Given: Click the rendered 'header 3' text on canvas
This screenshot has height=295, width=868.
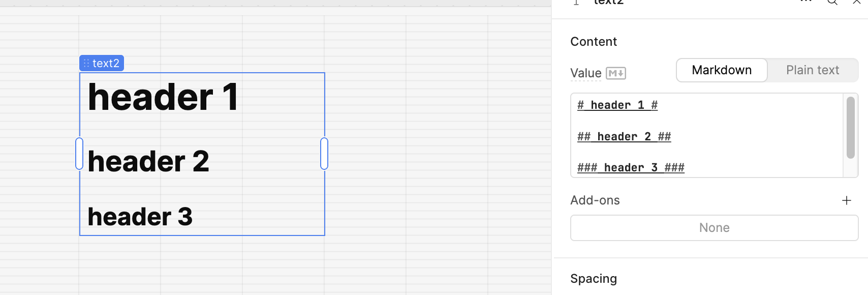Looking at the screenshot, I should tap(140, 217).
